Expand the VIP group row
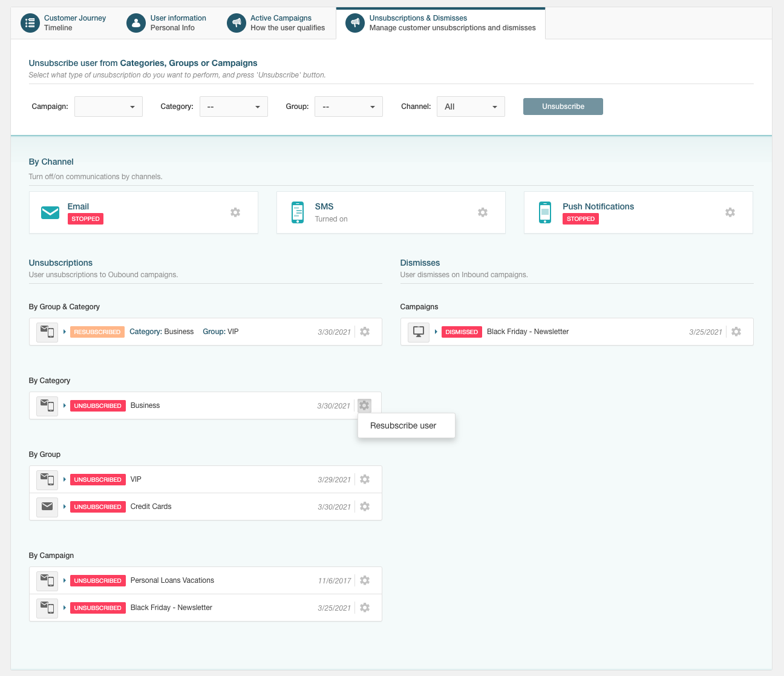 (65, 479)
